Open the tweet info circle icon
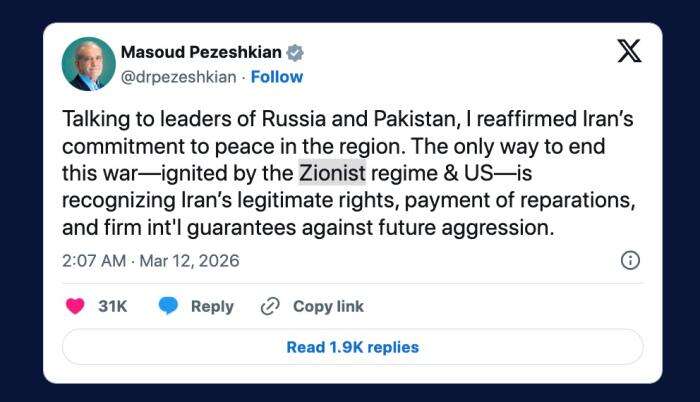Image resolution: width=700 pixels, height=402 pixels. pyautogui.click(x=630, y=261)
